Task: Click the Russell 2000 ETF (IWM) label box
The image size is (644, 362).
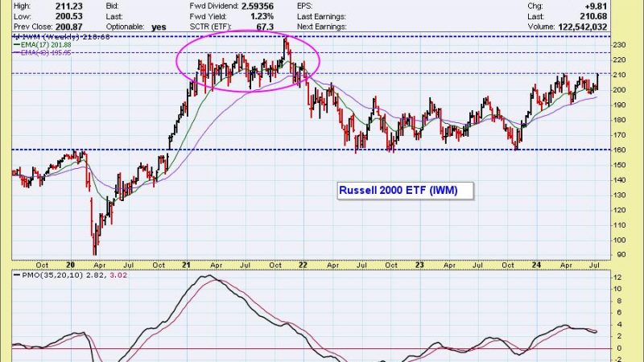Action: click(x=406, y=191)
